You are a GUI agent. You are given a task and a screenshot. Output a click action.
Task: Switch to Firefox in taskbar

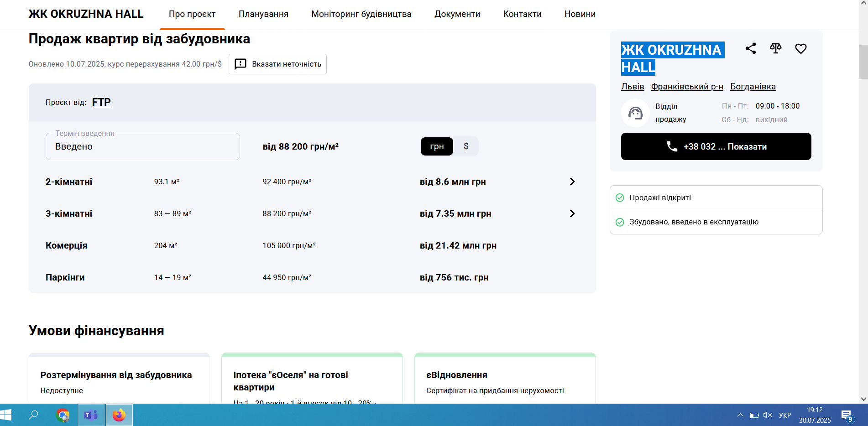pos(119,415)
